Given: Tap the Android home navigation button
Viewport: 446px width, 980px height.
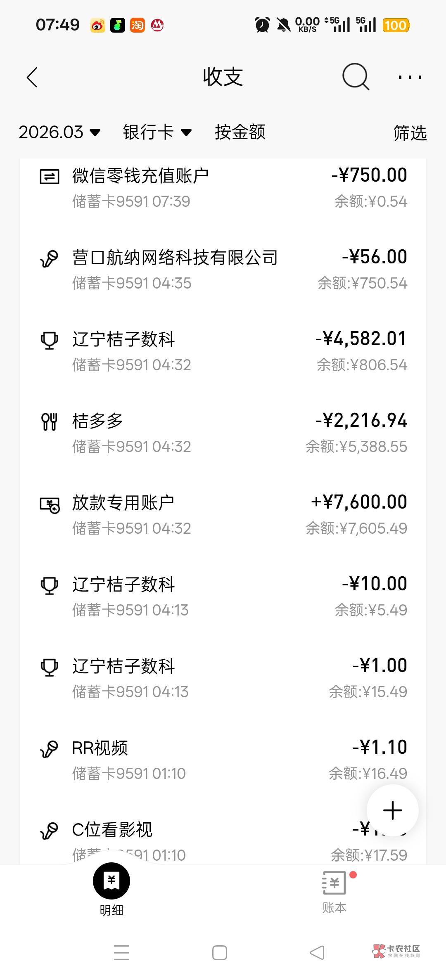Looking at the screenshot, I should 220,953.
